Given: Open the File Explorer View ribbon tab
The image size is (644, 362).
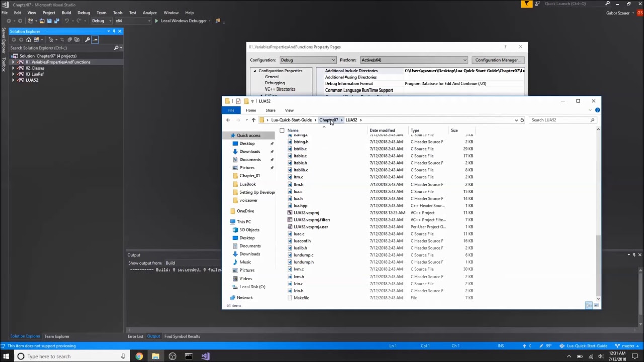Looking at the screenshot, I should point(289,110).
